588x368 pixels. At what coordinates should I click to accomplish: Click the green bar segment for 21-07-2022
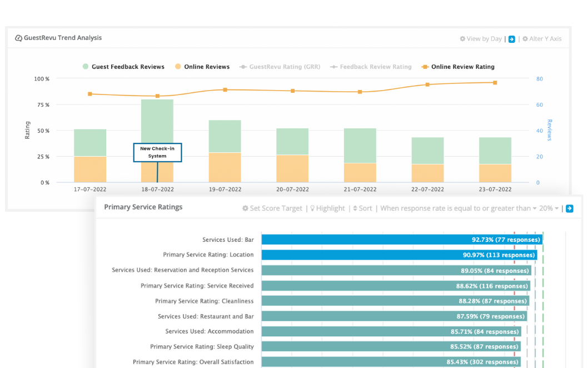360,146
